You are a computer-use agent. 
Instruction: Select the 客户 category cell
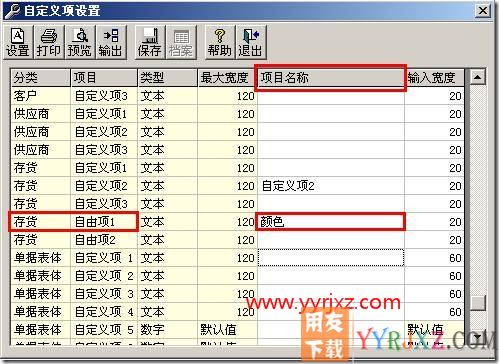pyautogui.click(x=41, y=96)
